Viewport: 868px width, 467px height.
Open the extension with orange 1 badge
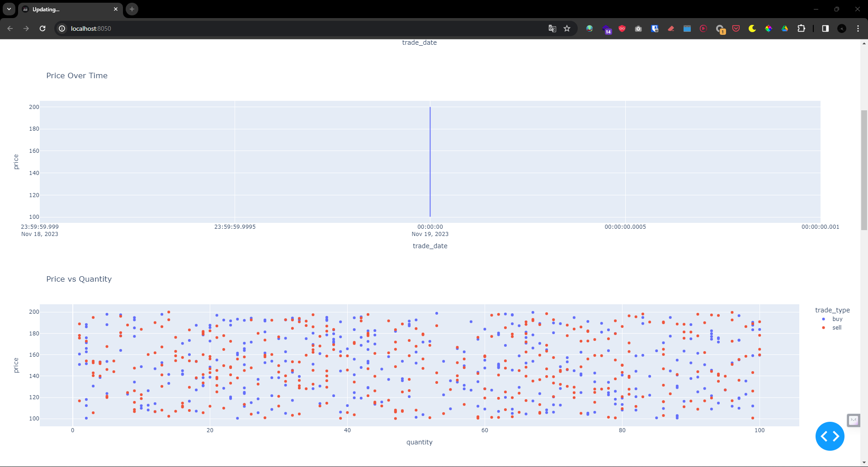point(721,29)
